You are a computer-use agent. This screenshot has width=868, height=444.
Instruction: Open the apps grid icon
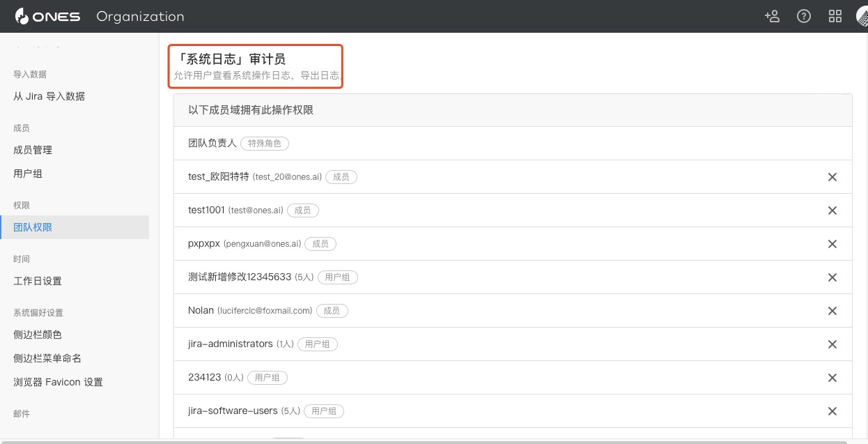(835, 16)
